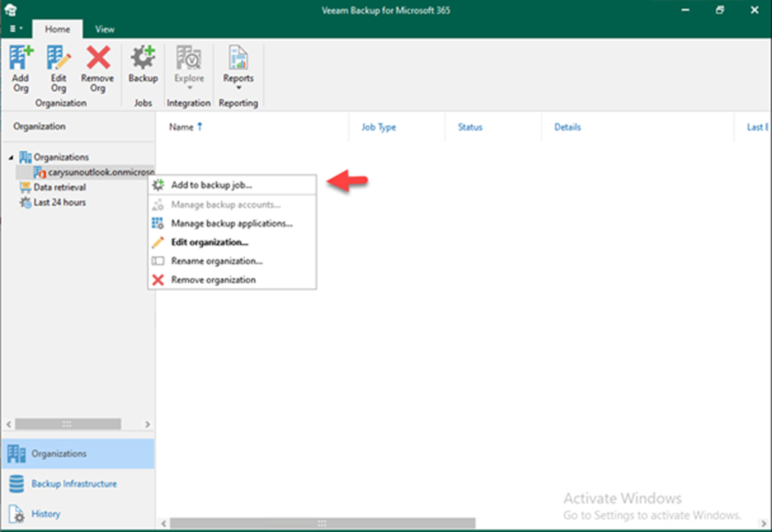
Task: Switch to the View ribbon tab
Action: point(104,29)
